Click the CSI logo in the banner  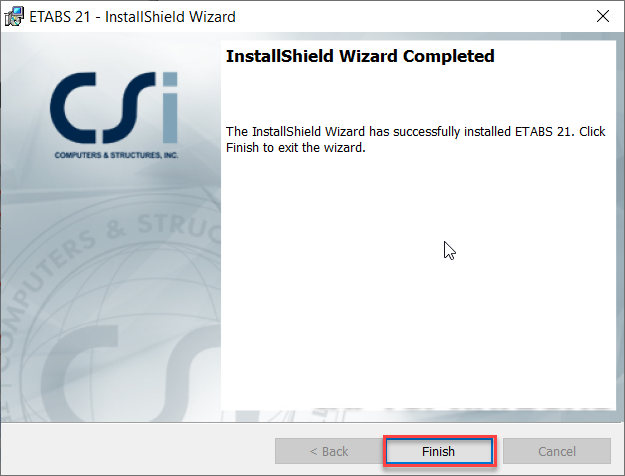pyautogui.click(x=115, y=115)
